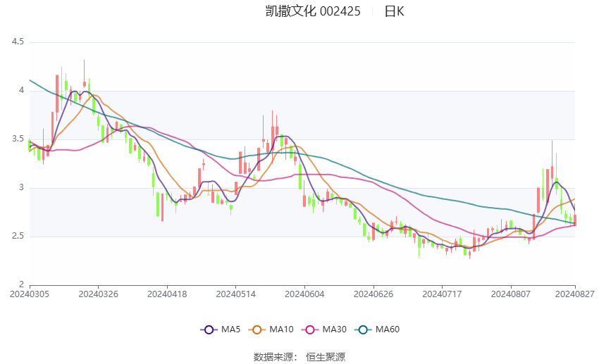Image resolution: width=599 pixels, height=364 pixels.
Task: Click x-axis date label 20240514
Action: [235, 294]
